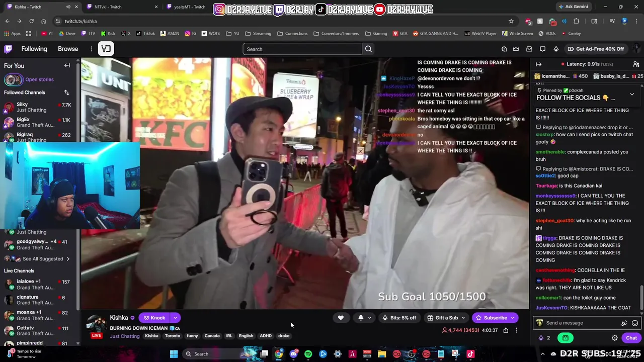Open the stream more-options three dots
This screenshot has height=362, width=644.
pos(516,330)
